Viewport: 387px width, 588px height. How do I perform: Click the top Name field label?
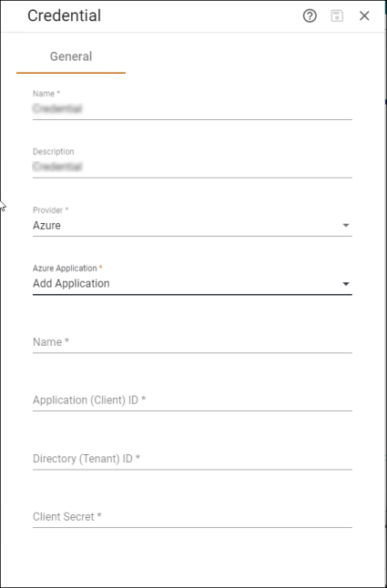tap(46, 94)
